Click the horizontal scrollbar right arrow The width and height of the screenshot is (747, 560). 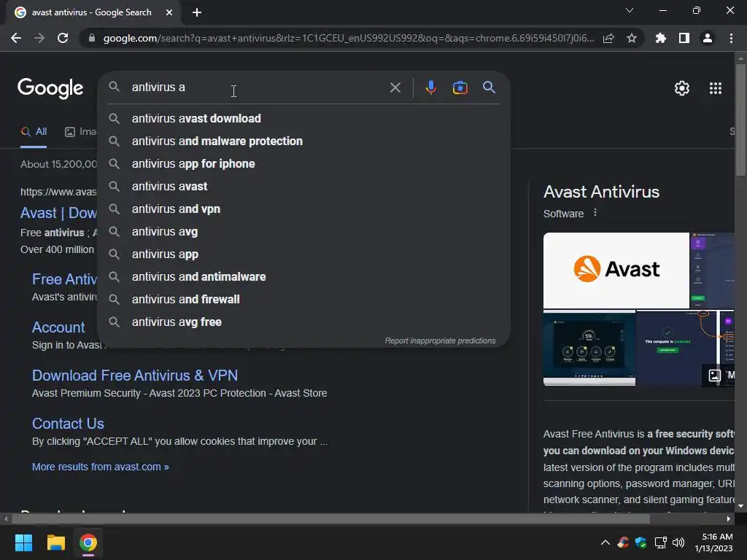point(729,518)
